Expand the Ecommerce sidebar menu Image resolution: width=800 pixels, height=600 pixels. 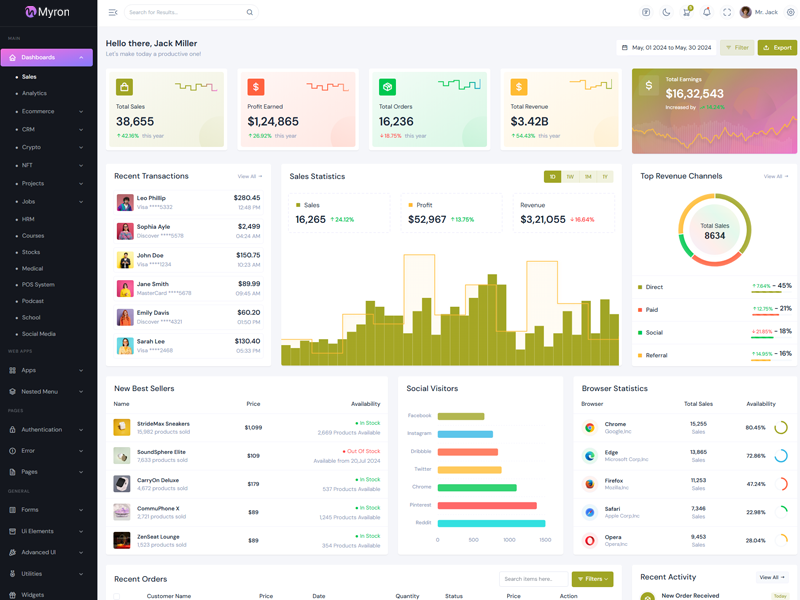pyautogui.click(x=48, y=111)
